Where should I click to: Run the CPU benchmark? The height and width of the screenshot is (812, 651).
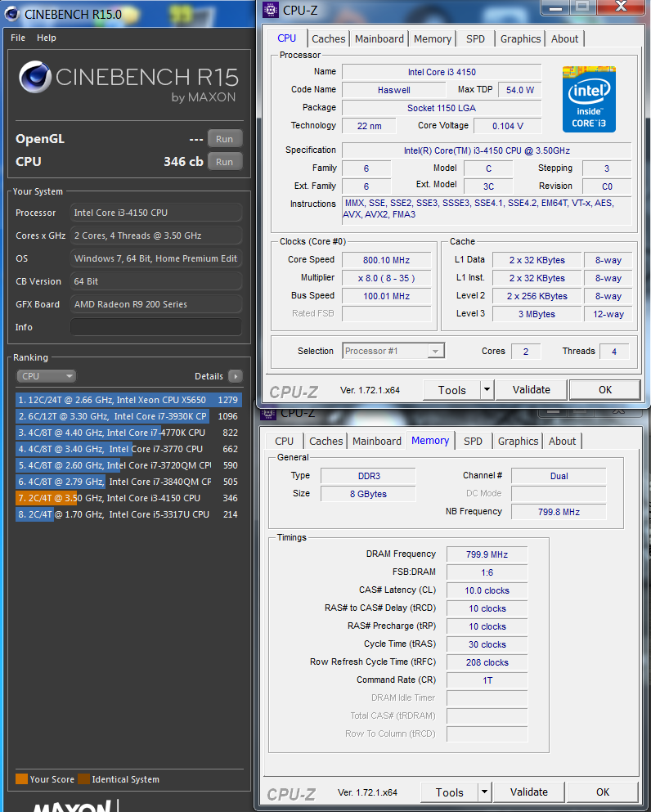224,162
